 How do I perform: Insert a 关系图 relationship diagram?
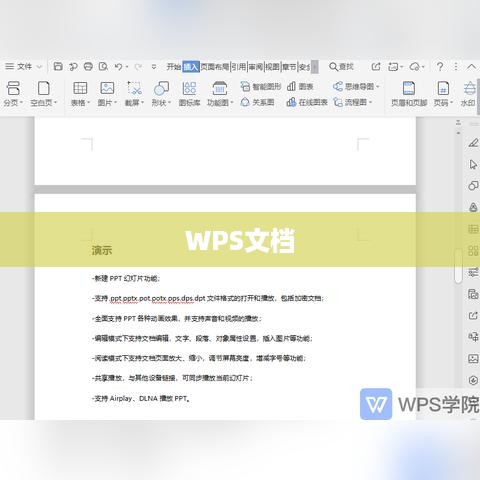[257, 102]
